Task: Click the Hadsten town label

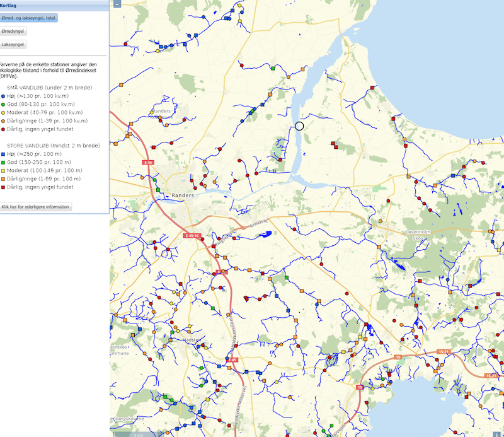Action: coord(192,340)
